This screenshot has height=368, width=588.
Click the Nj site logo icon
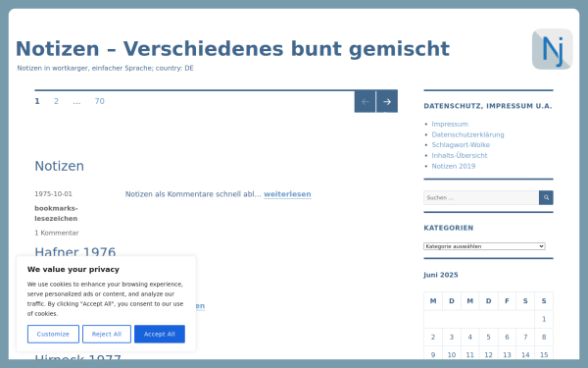click(552, 49)
